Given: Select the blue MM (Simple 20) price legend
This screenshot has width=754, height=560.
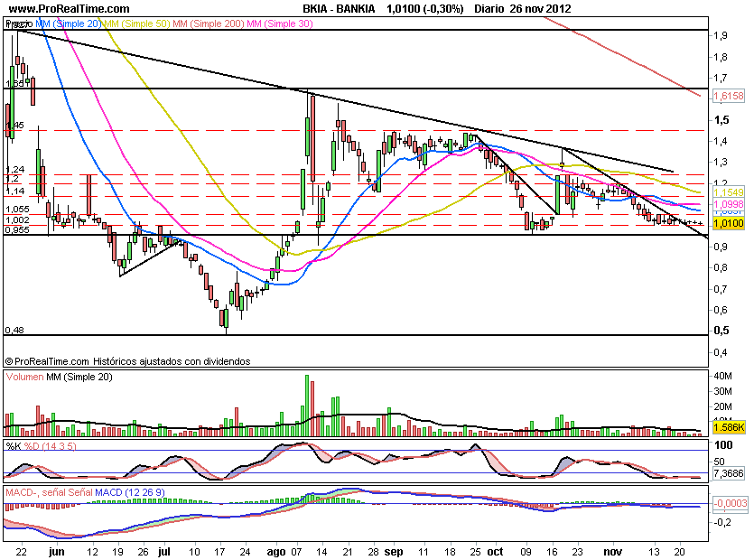Looking at the screenshot, I should pos(68,23).
